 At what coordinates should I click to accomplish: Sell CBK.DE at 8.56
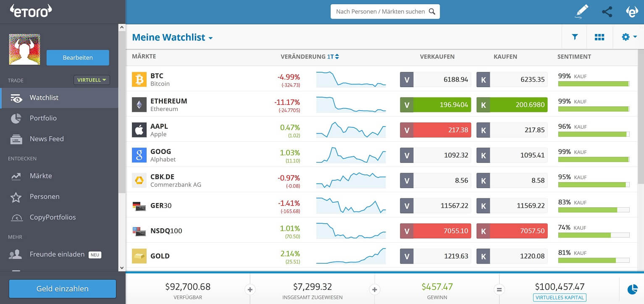436,180
